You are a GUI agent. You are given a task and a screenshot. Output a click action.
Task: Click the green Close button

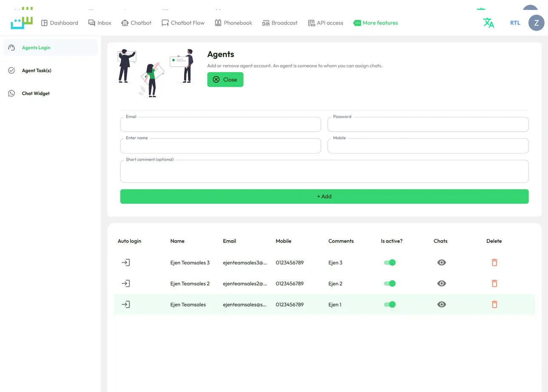click(225, 80)
